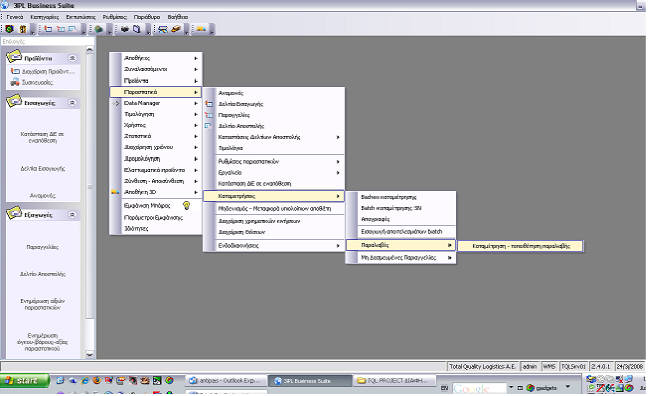Switch to the TQL PROJECT folder taskbar button
This screenshot has height=396, width=648.
[x=395, y=381]
